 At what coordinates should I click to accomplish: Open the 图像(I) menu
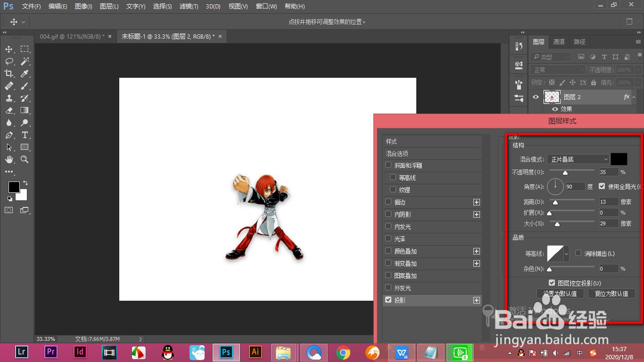(83, 7)
